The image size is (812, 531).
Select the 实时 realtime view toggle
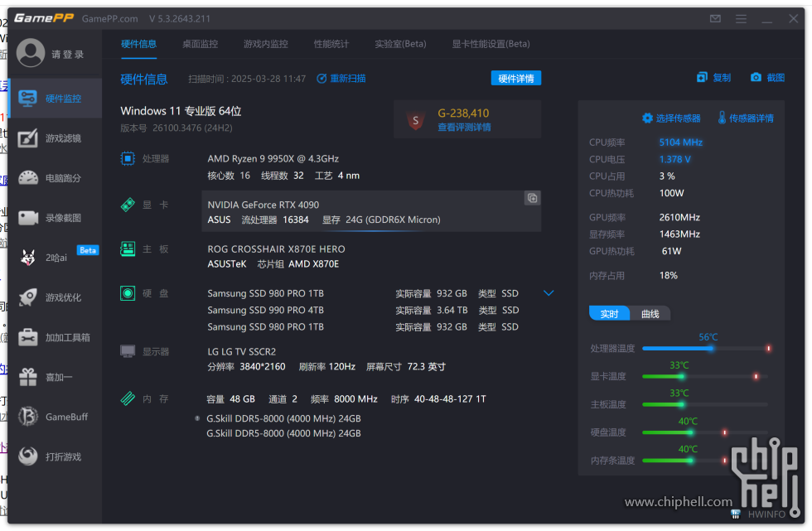click(x=609, y=314)
